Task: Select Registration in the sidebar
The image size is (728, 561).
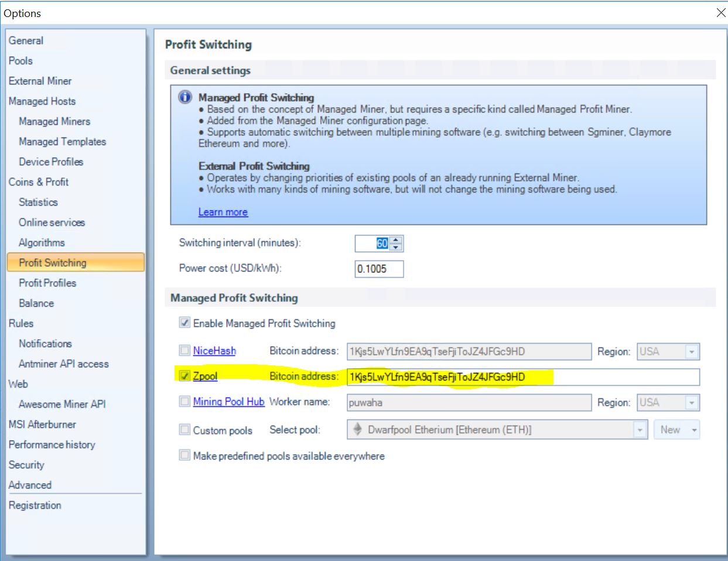Action: pos(35,505)
